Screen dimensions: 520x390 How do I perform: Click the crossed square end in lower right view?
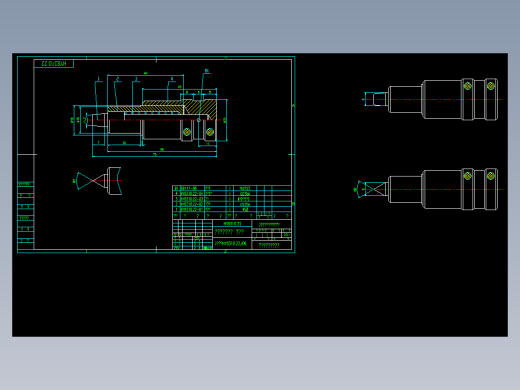pos(376,189)
